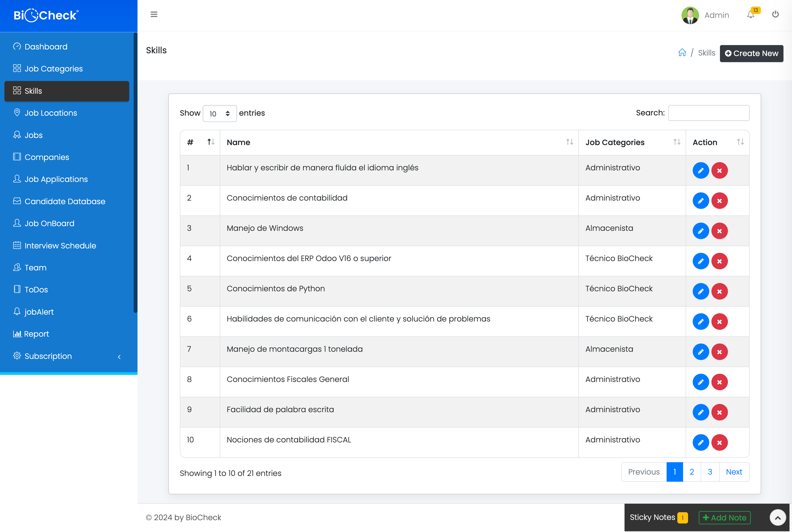Screen dimensions: 792x532
Task: Click the power logout icon
Action: pos(776,14)
